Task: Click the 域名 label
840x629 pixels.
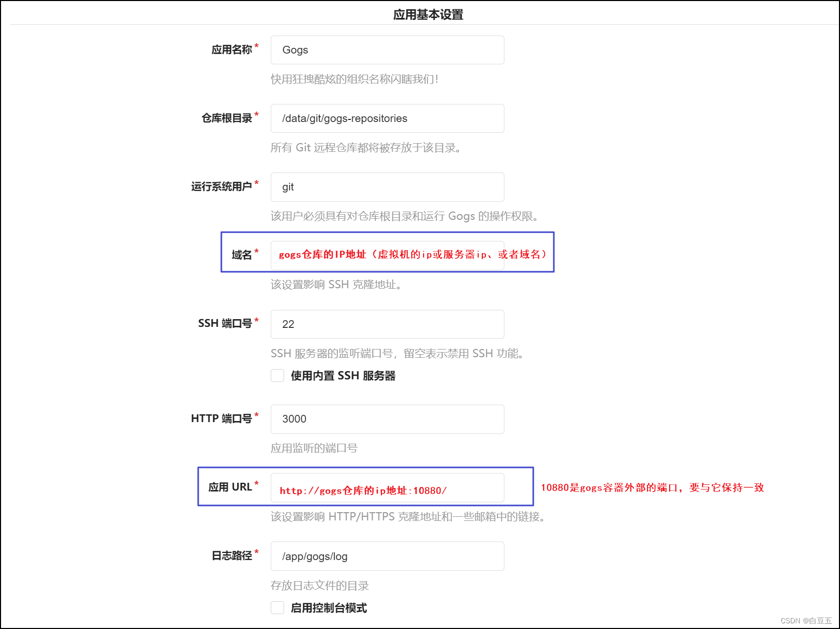Action: point(242,255)
